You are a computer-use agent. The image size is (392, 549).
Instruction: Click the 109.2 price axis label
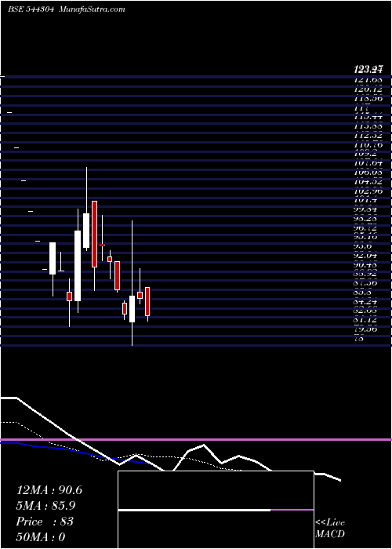pyautogui.click(x=365, y=154)
